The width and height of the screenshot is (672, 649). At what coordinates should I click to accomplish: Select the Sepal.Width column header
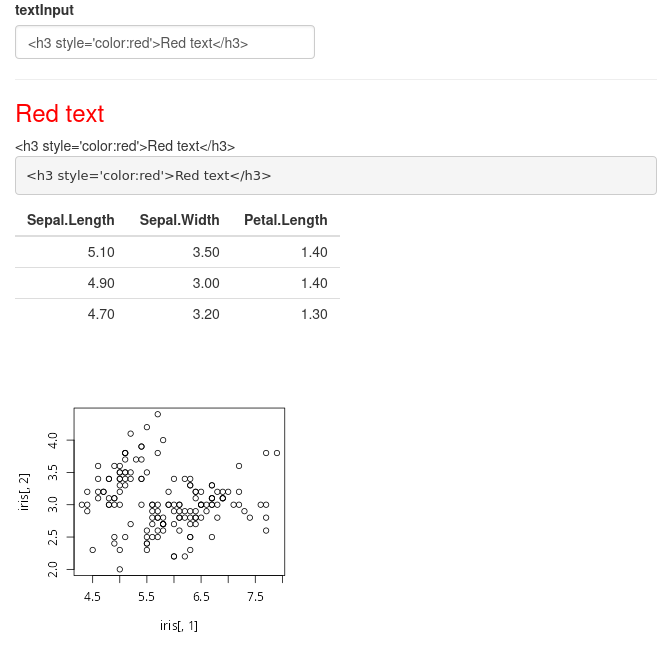click(180, 220)
